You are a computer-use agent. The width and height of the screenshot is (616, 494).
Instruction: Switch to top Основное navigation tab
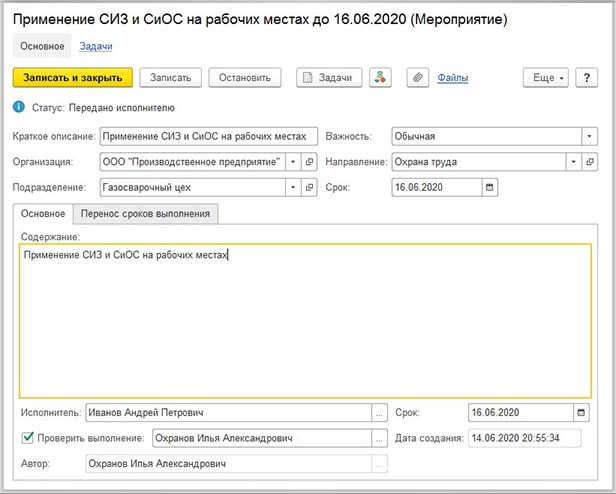[x=42, y=46]
